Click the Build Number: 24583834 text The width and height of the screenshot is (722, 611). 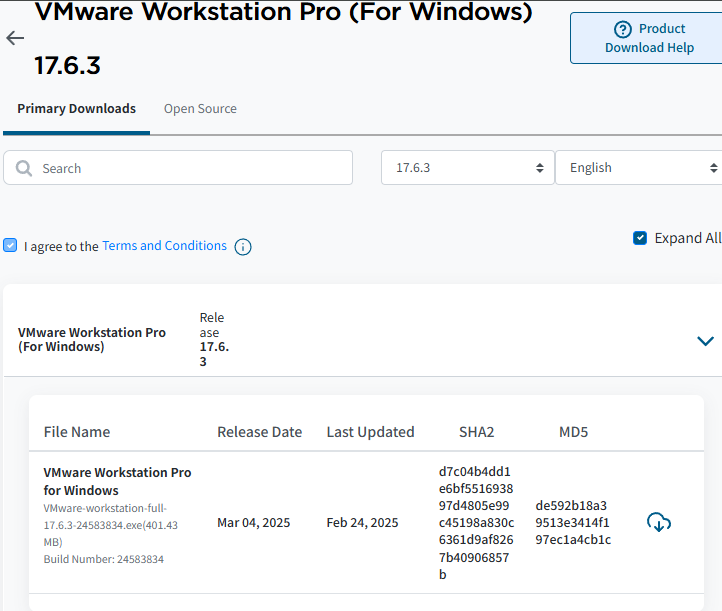pyautogui.click(x=104, y=559)
